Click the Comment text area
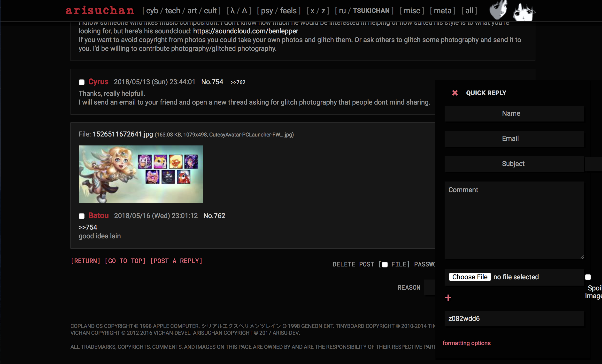 pyautogui.click(x=514, y=220)
